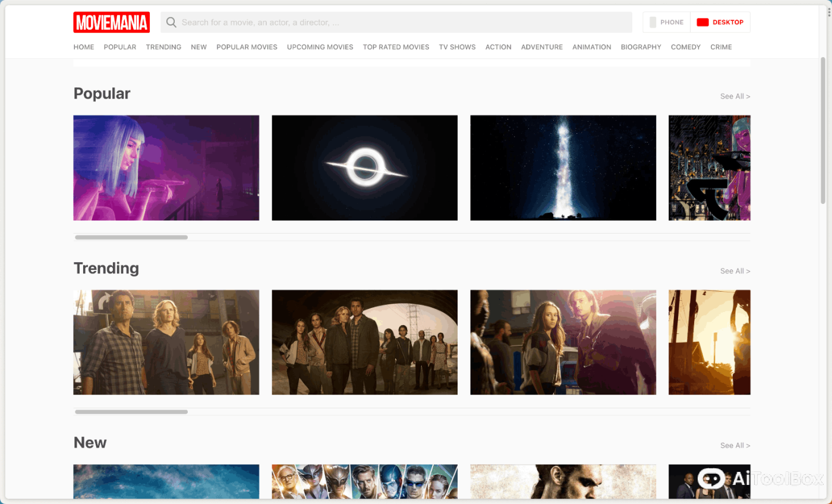Click See All for Trending section

735,271
